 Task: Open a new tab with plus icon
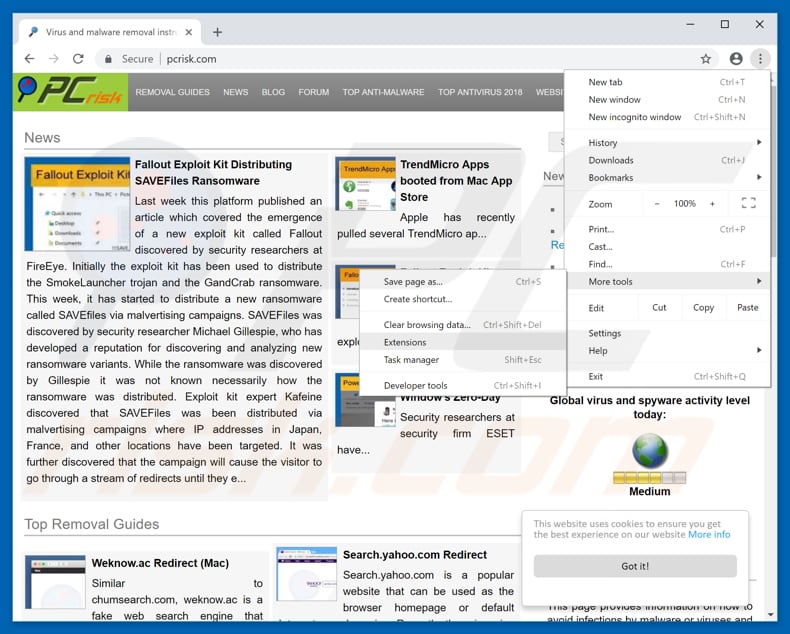[x=218, y=32]
